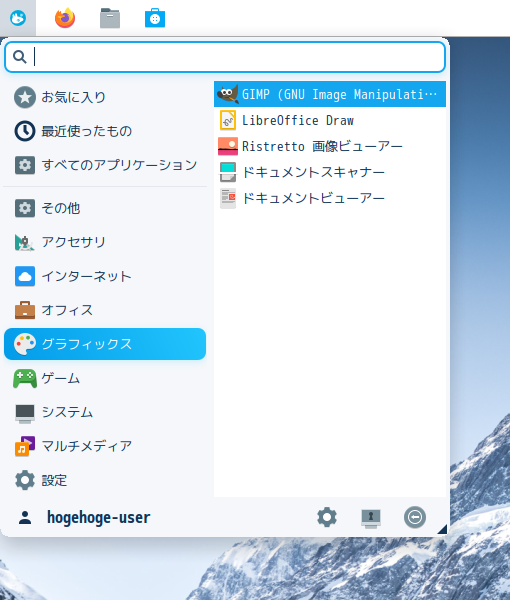Select the ゲーム category
The height and width of the screenshot is (600, 510).
click(105, 378)
